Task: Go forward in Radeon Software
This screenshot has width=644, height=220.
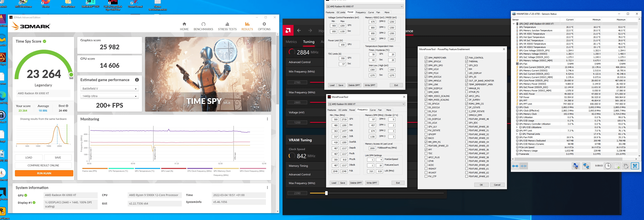Action: (x=310, y=30)
